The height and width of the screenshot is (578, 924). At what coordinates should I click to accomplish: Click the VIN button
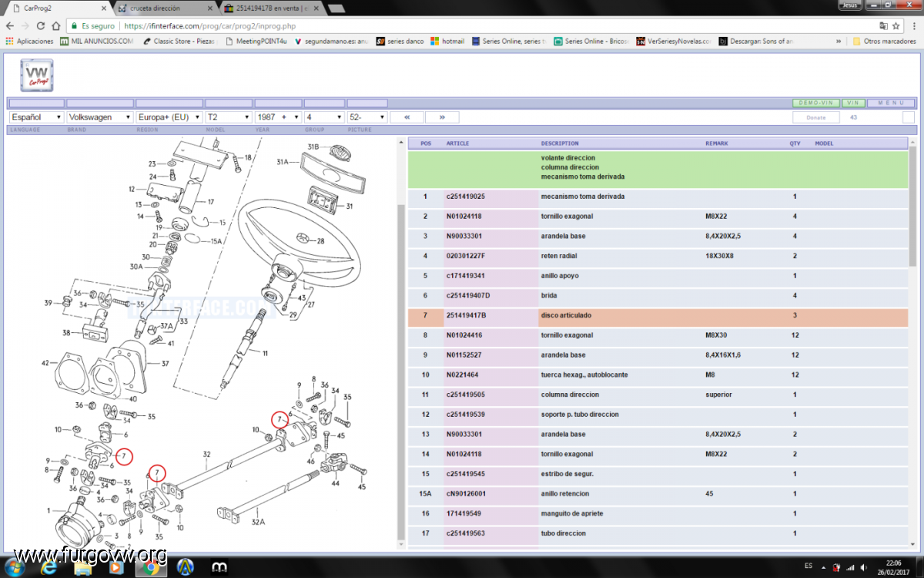point(853,102)
